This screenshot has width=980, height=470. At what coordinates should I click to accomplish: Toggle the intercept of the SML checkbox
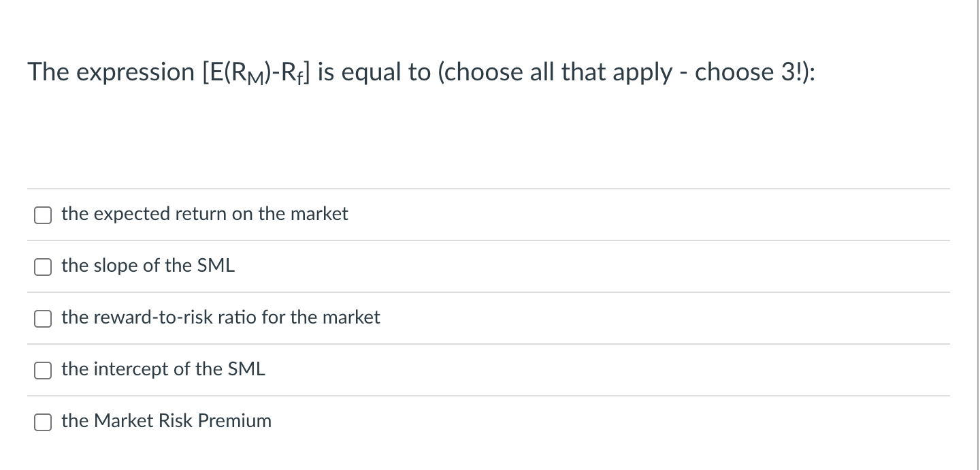tap(43, 370)
